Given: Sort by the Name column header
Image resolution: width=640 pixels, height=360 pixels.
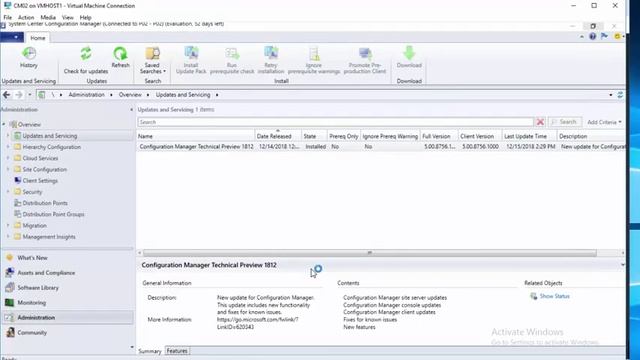Looking at the screenshot, I should [196, 136].
